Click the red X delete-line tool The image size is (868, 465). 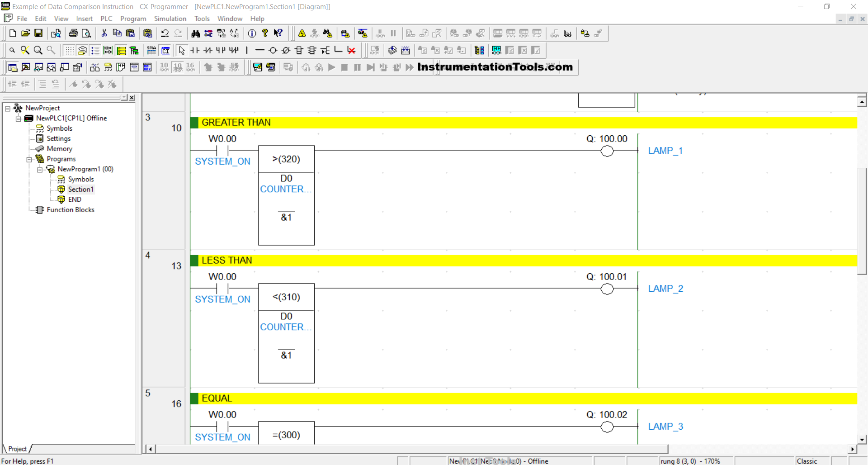click(x=351, y=50)
